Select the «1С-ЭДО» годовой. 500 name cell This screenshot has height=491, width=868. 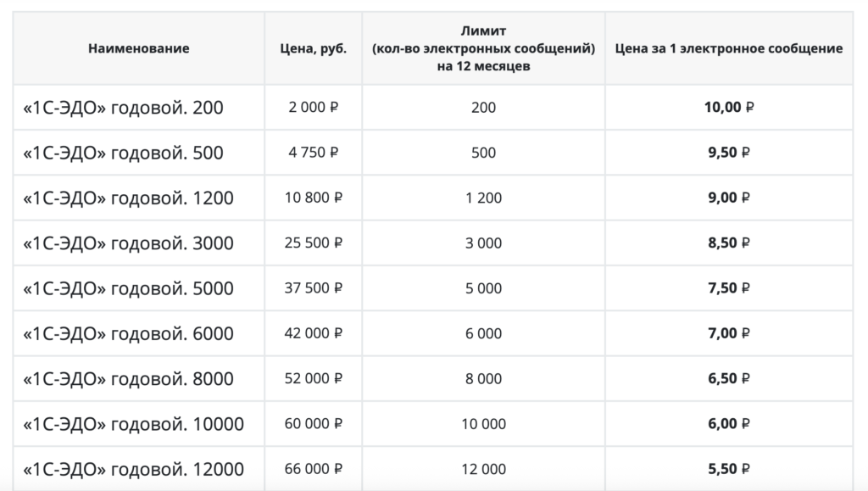coord(123,153)
